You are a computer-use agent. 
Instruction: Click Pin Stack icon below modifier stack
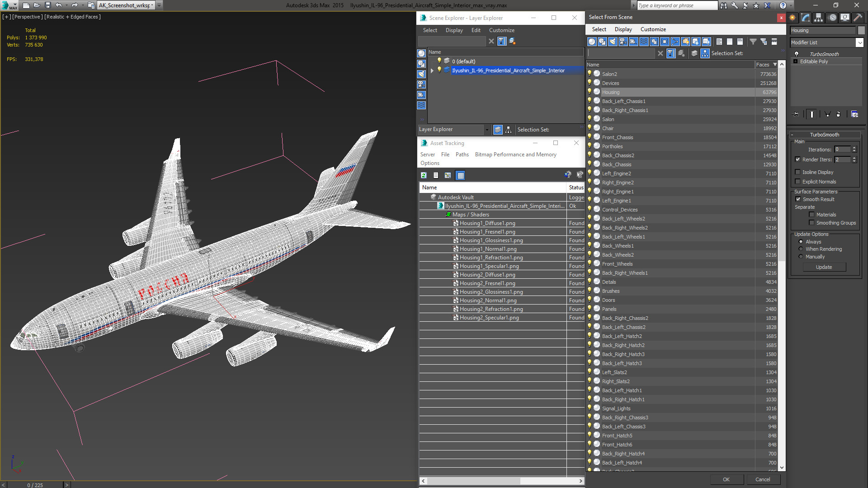click(796, 114)
